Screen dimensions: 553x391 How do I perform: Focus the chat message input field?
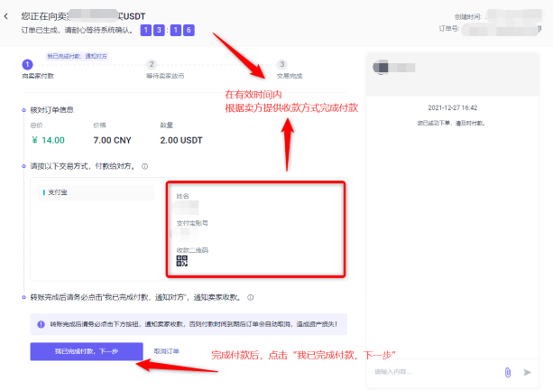[x=436, y=372]
